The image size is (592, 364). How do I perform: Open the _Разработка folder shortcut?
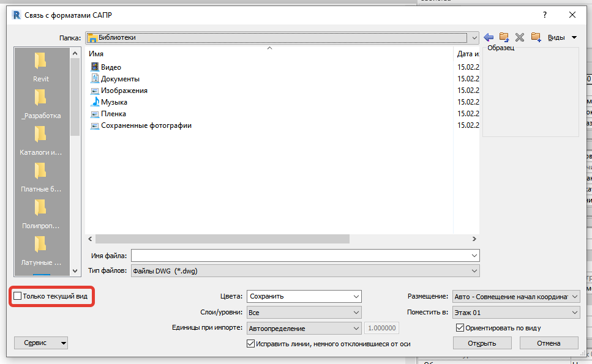pyautogui.click(x=41, y=104)
